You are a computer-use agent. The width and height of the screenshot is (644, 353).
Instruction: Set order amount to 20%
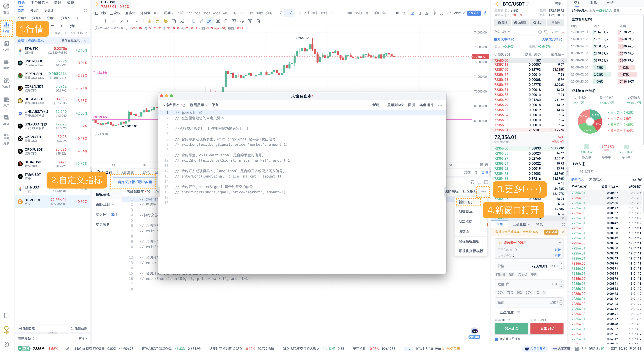coord(528,293)
